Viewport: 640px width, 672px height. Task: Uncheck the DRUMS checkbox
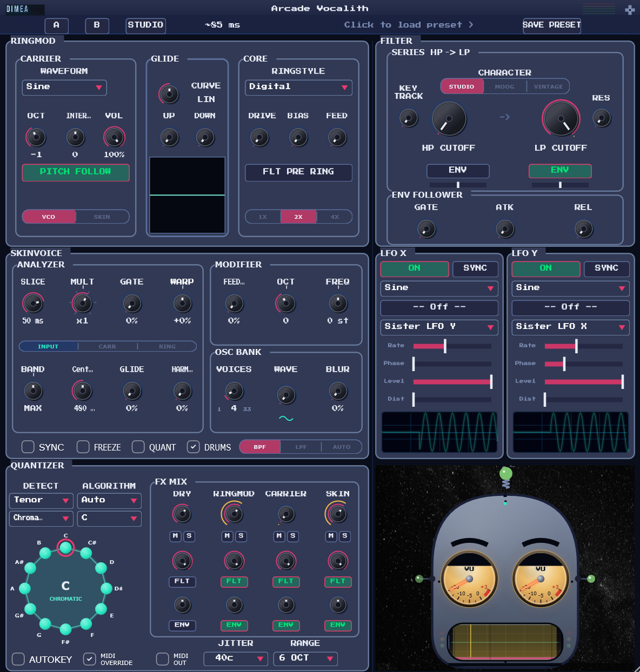[x=193, y=447]
